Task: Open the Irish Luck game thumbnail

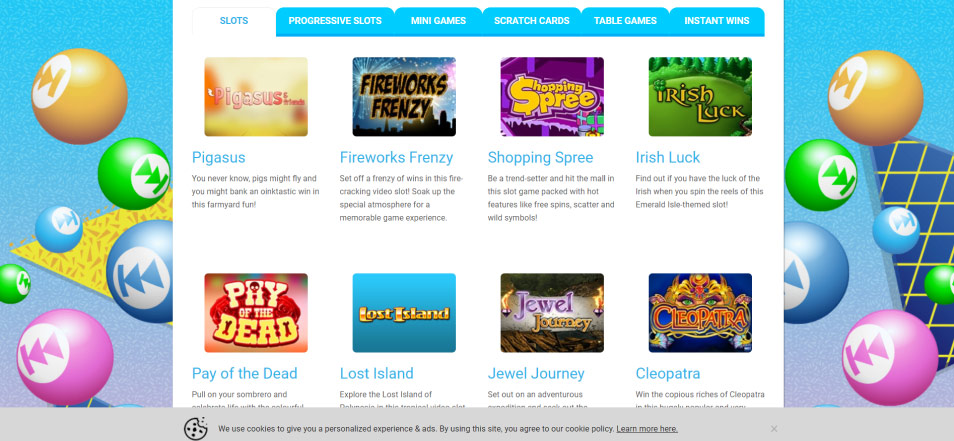Action: point(700,97)
